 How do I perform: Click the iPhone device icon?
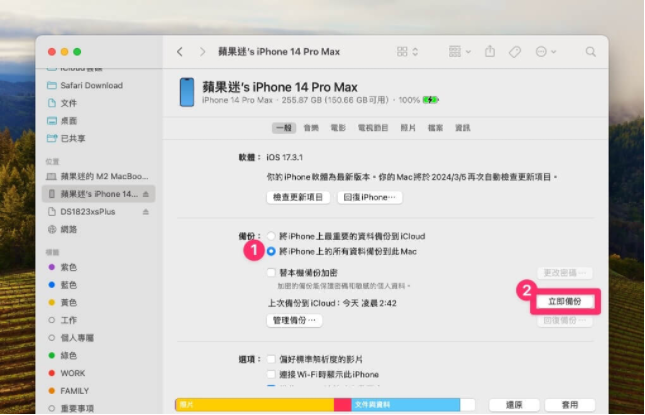pyautogui.click(x=187, y=92)
